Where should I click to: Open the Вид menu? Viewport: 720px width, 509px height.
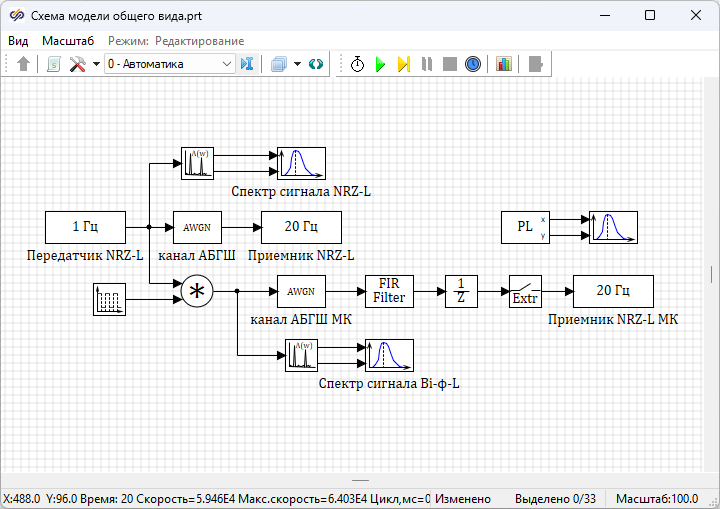coord(18,41)
